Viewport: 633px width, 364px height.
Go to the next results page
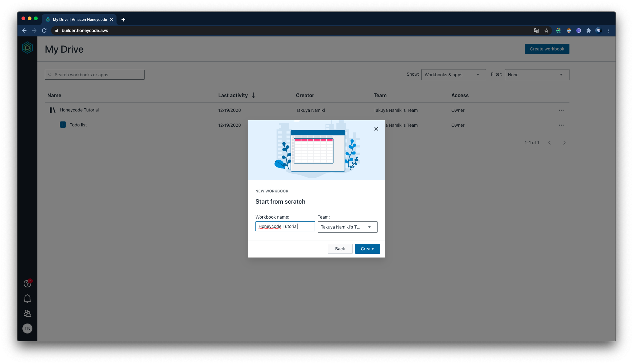point(564,143)
